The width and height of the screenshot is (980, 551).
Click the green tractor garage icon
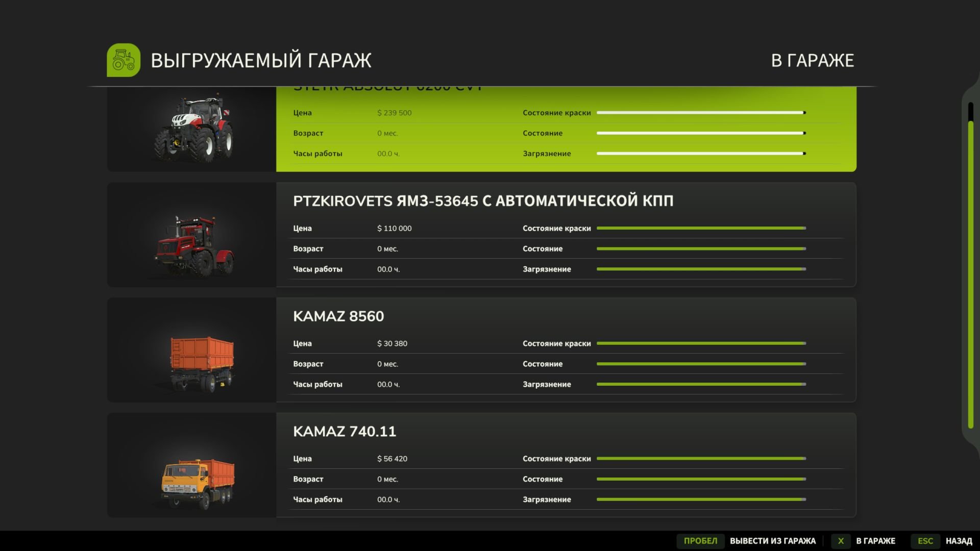(124, 60)
